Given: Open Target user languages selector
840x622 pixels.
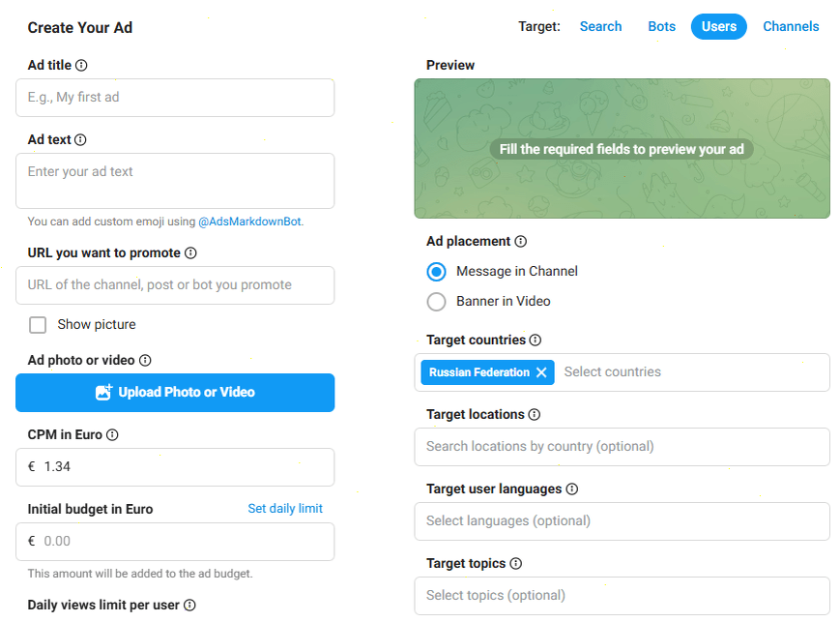Looking at the screenshot, I should (622, 521).
